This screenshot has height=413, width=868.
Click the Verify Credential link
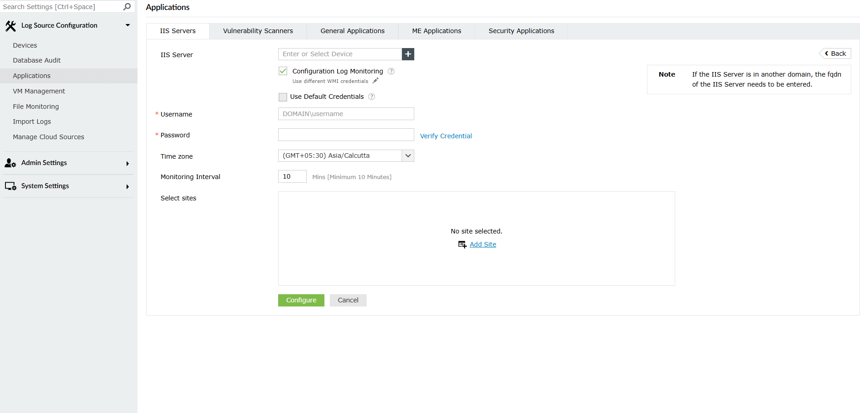pyautogui.click(x=446, y=136)
